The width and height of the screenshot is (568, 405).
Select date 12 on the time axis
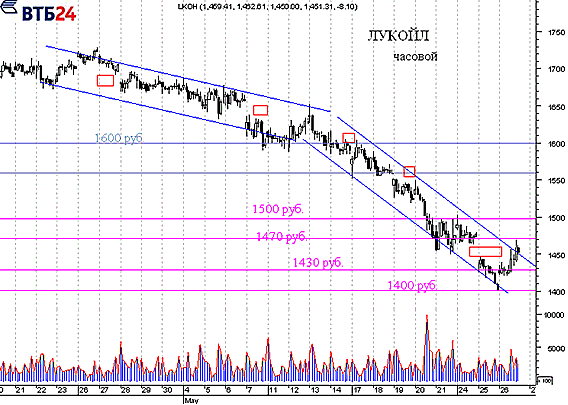294,391
